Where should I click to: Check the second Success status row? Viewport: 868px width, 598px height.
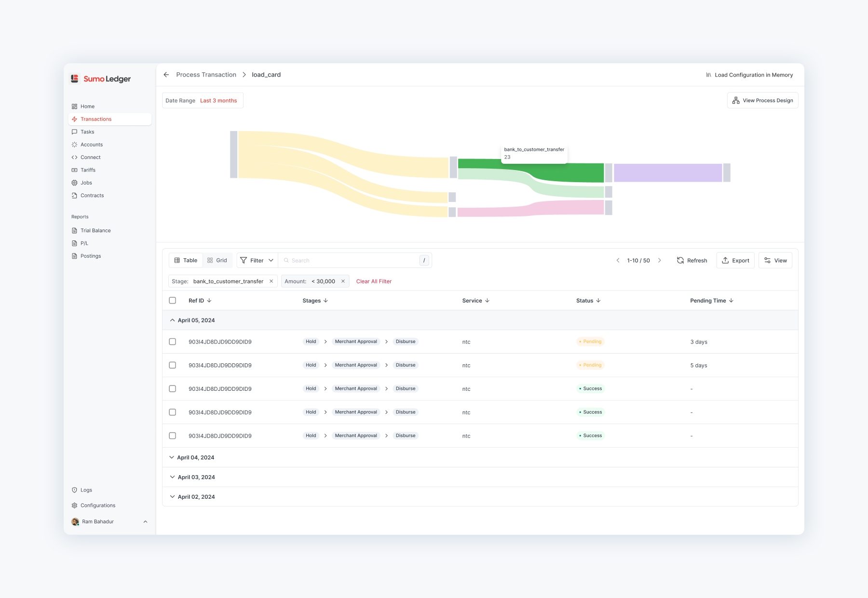(173, 412)
